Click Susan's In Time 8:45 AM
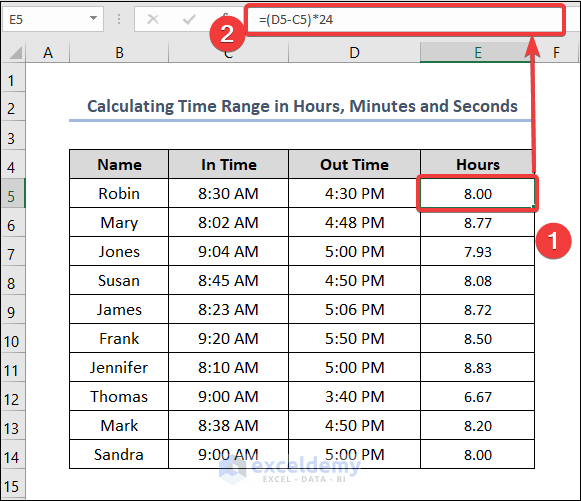 [x=229, y=280]
